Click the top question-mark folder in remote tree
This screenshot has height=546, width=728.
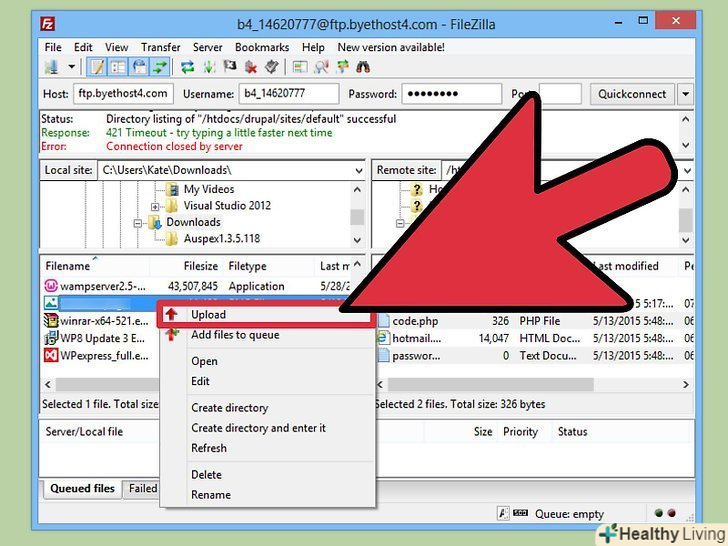[x=417, y=189]
